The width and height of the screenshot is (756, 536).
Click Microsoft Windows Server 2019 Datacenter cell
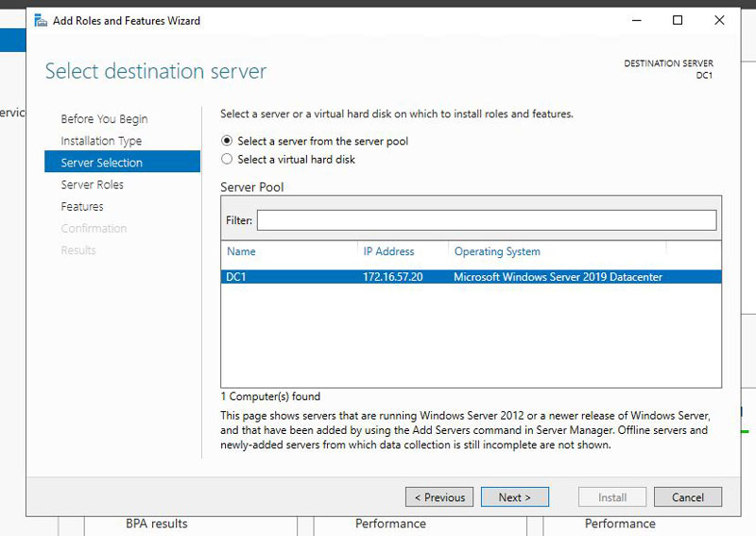coord(558,277)
